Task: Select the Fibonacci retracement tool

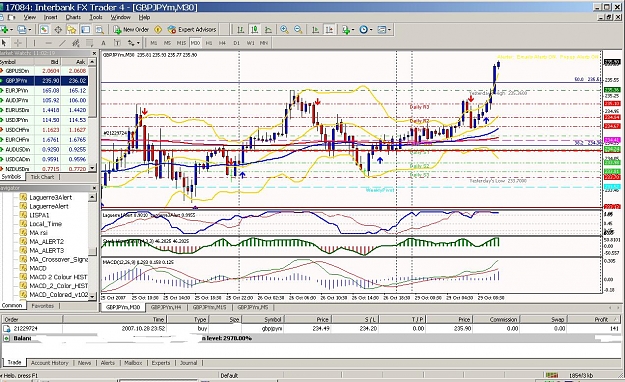Action: coord(90,43)
